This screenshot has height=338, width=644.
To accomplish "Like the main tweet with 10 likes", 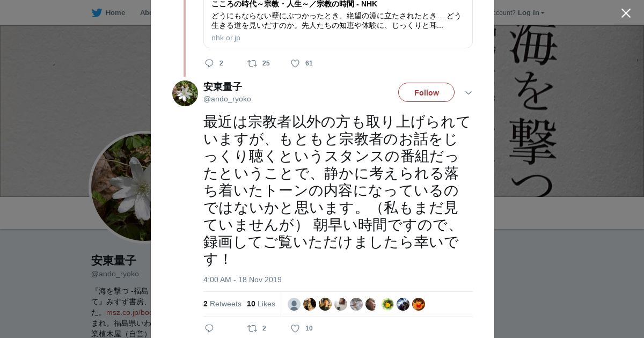I will pyautogui.click(x=295, y=328).
